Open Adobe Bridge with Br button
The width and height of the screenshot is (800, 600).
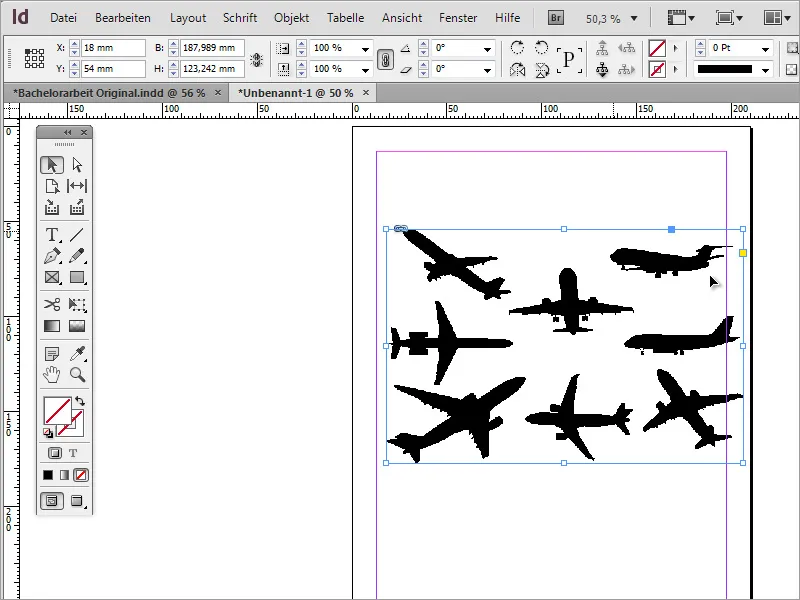[557, 18]
